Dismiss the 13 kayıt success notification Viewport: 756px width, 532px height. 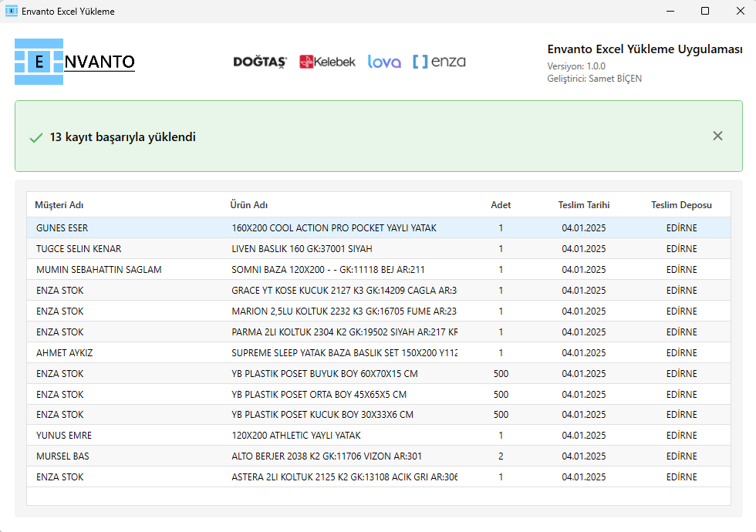tap(717, 136)
